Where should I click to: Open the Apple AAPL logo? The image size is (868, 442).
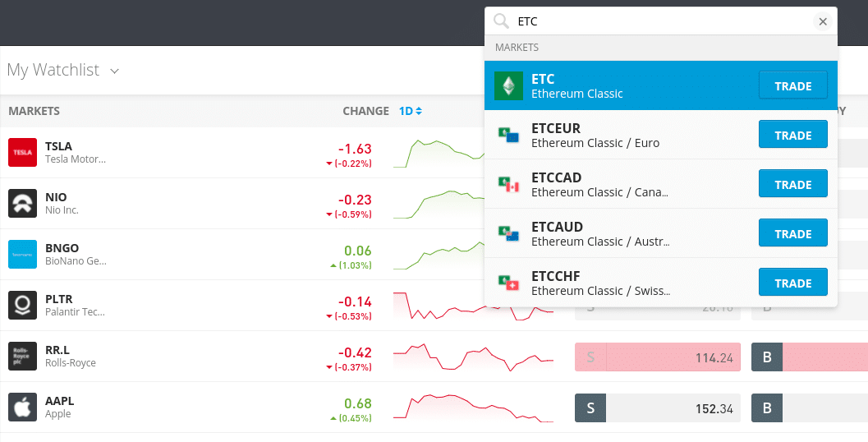[23, 407]
